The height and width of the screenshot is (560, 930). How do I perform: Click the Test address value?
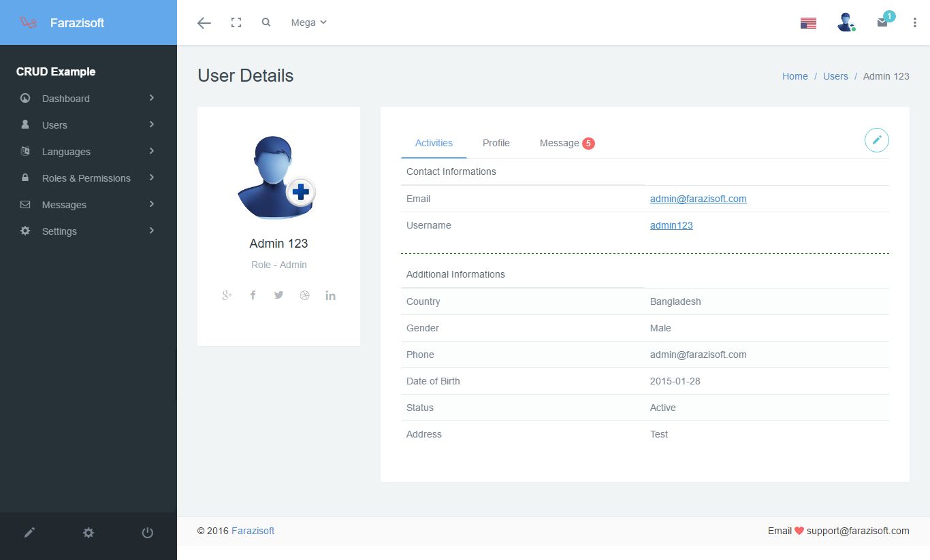(659, 434)
